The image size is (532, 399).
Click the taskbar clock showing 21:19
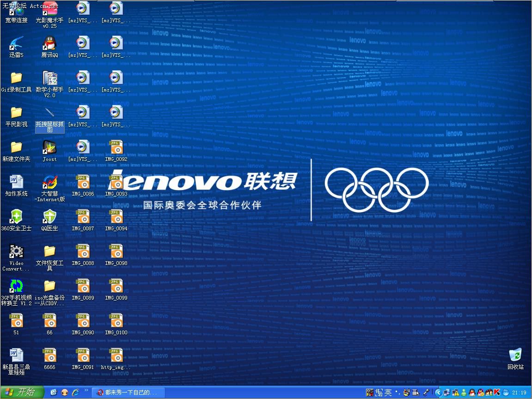[x=520, y=393]
